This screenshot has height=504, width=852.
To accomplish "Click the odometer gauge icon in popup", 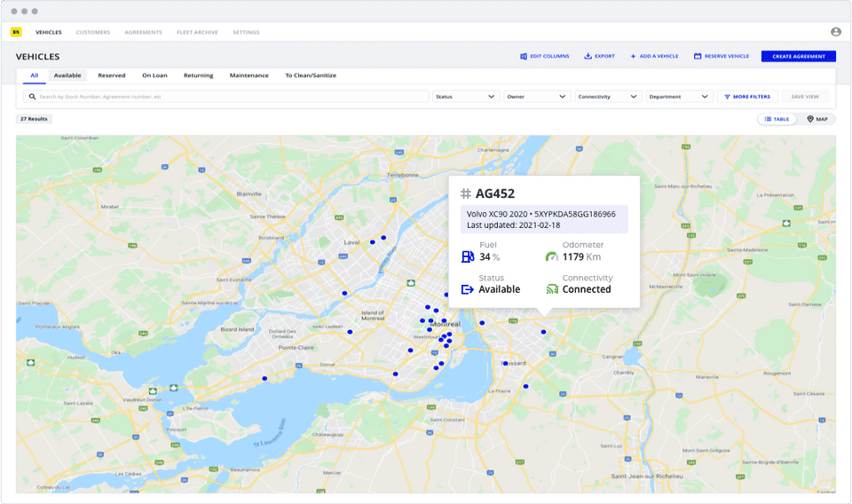I will pos(551,256).
